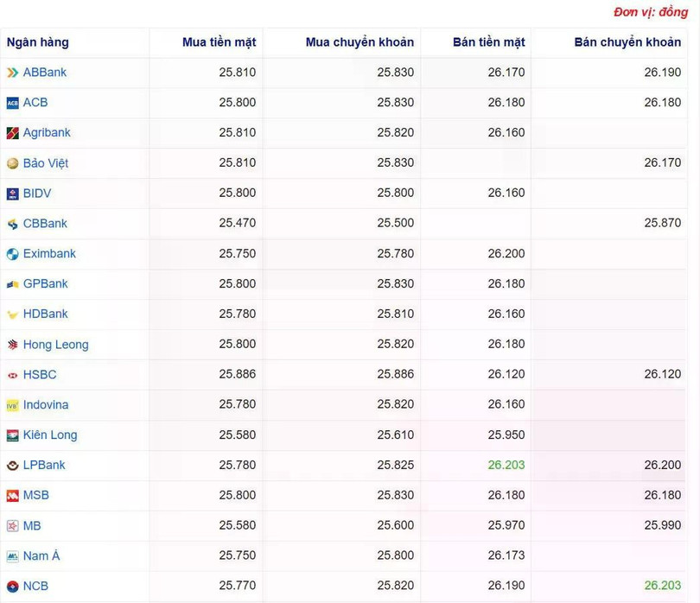Click the ACB logo icon

(x=12, y=103)
